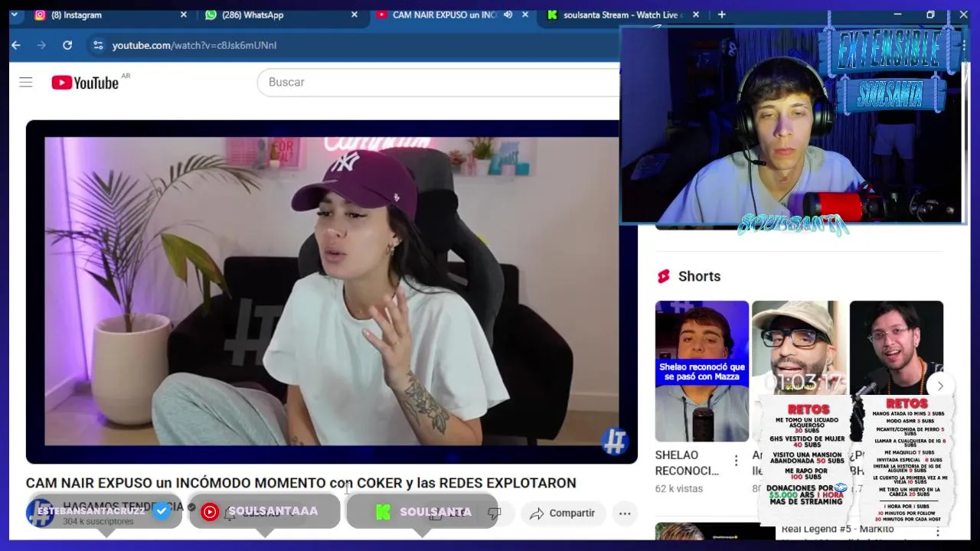The height and width of the screenshot is (551, 980).
Task: Open SHELAO RECONOCI... short title link
Action: [687, 463]
